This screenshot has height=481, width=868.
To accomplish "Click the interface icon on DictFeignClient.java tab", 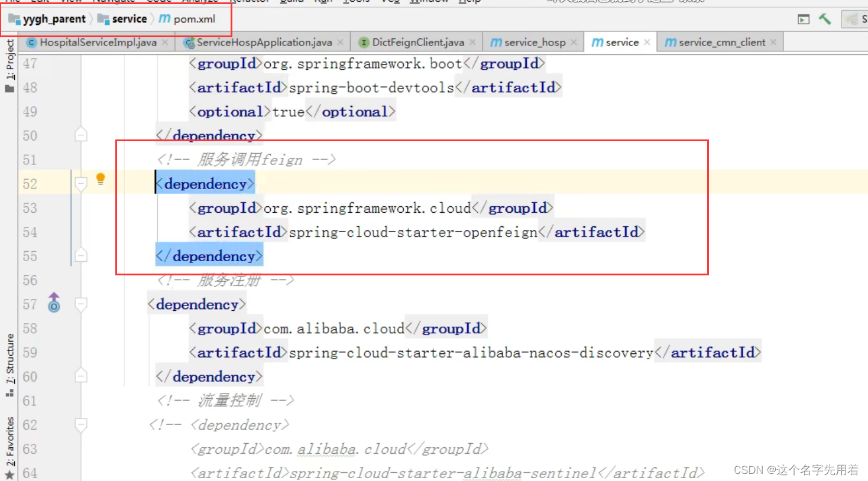I will [364, 43].
